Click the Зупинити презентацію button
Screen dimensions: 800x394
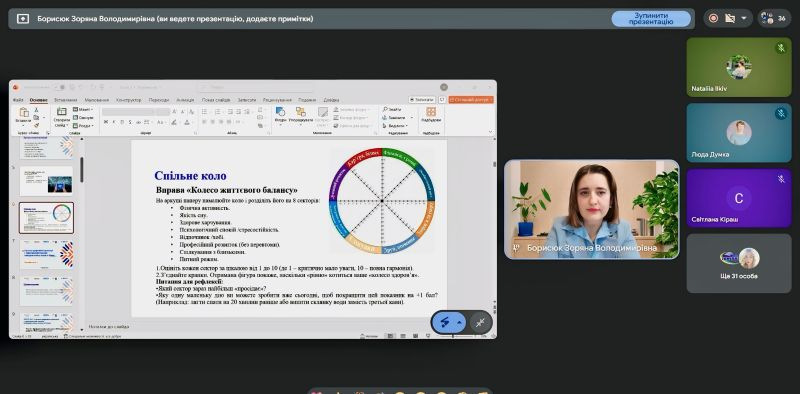click(651, 19)
